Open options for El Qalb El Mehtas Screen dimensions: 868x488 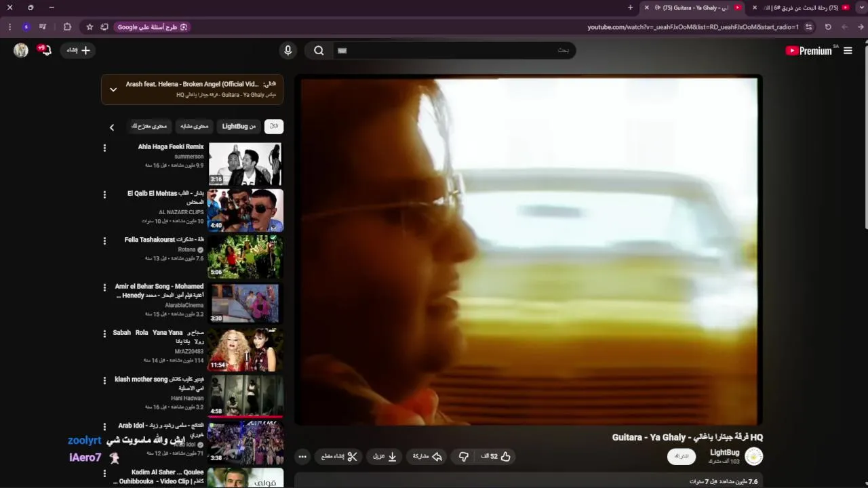(x=104, y=195)
